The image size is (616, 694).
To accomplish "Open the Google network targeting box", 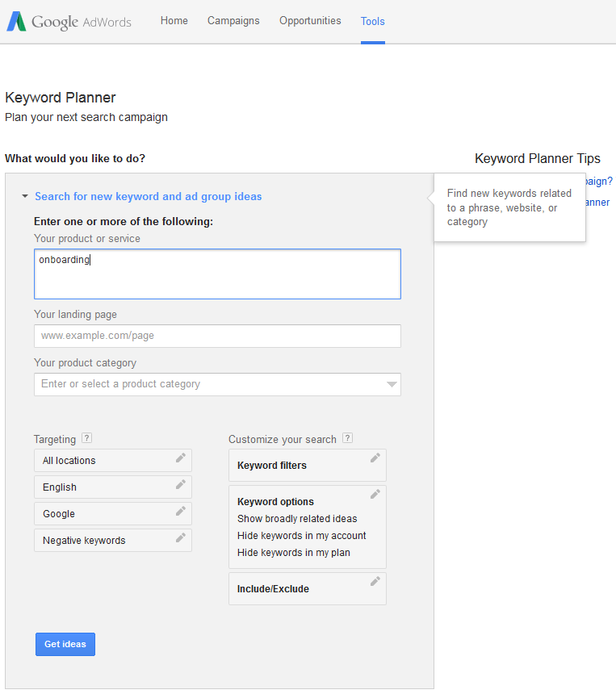I will (113, 513).
